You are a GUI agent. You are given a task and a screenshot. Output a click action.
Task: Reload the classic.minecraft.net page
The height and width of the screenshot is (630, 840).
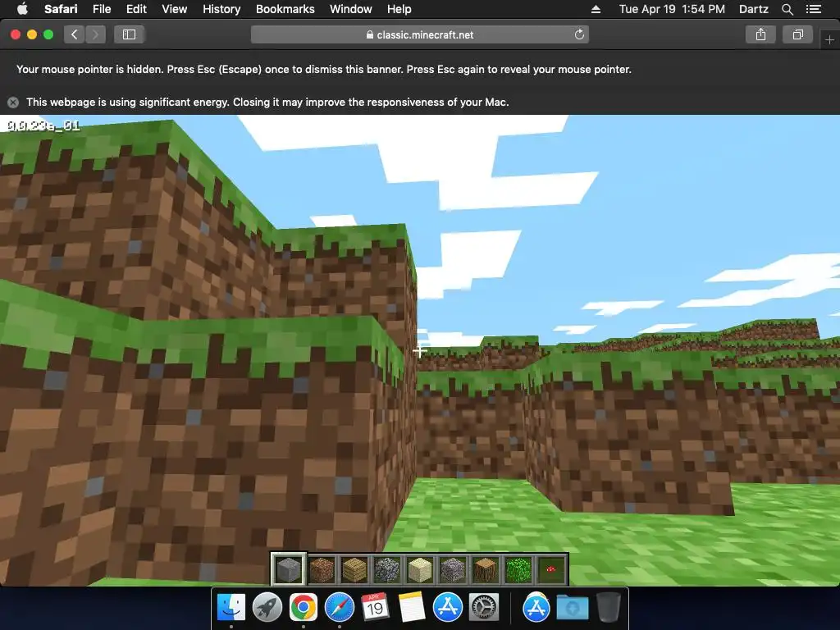(x=579, y=34)
